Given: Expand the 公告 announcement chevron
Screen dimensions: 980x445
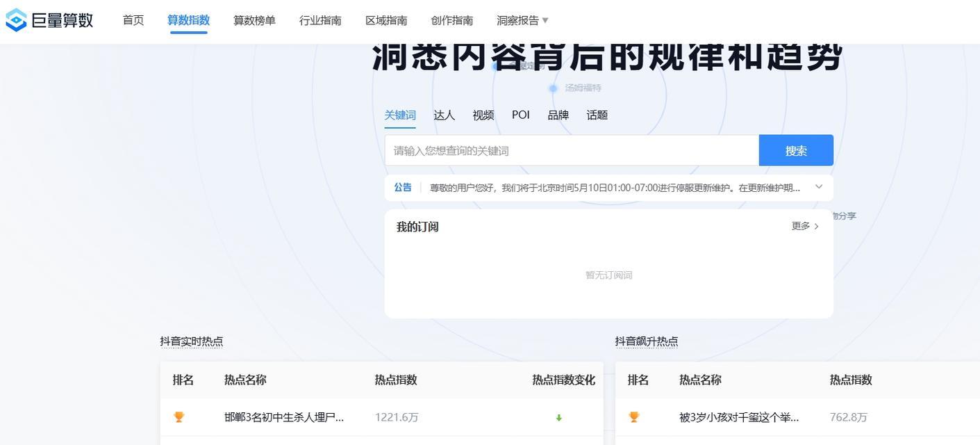Looking at the screenshot, I should coord(819,187).
